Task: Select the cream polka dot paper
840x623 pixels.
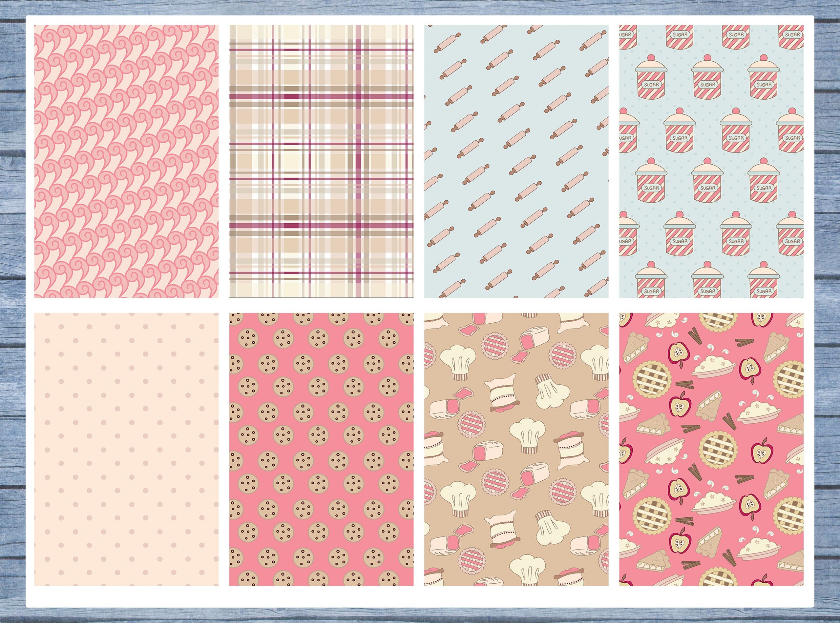Action: click(x=126, y=449)
